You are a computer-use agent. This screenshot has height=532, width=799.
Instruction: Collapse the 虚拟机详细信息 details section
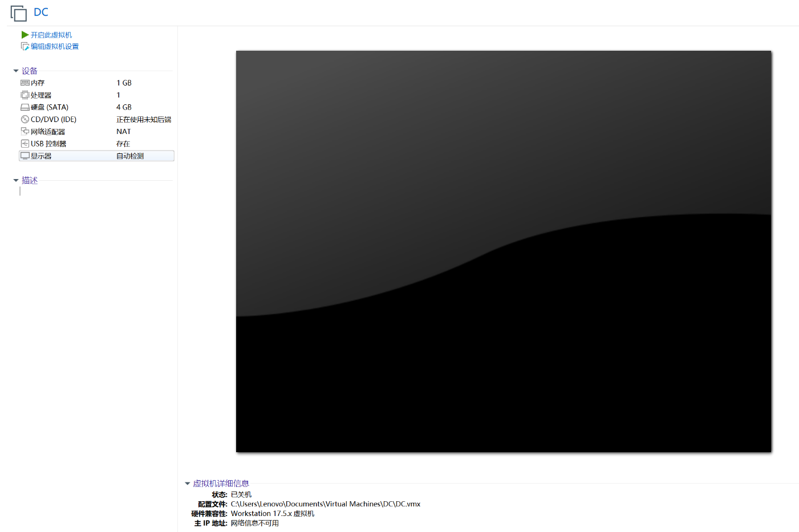click(x=187, y=484)
